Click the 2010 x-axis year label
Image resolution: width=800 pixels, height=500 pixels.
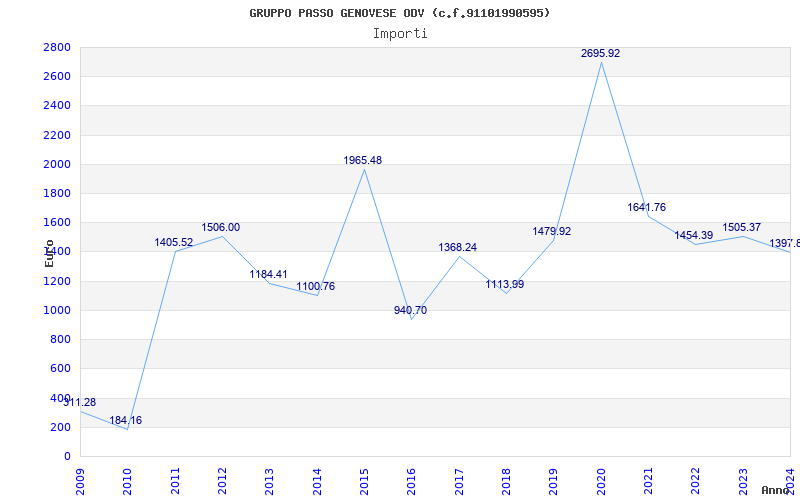tap(128, 482)
